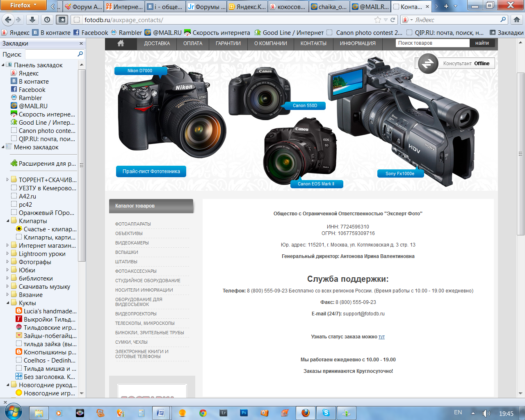Open the ГАРАНТИИ menu item
The image size is (525, 420).
pos(228,43)
